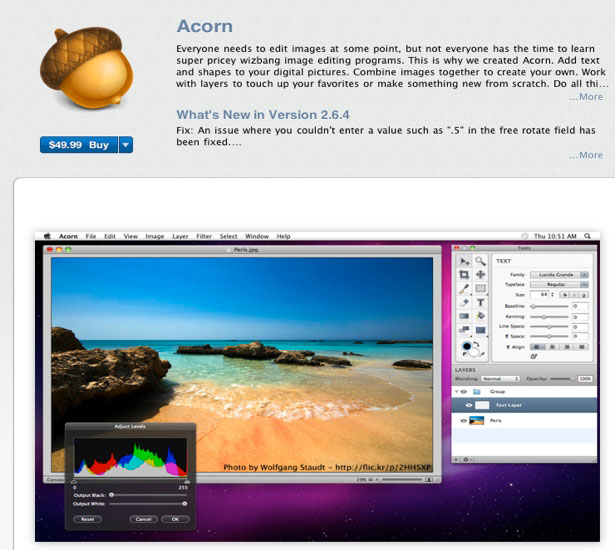This screenshot has width=615, height=550.
Task: Hide the Group layer with eye icon
Action: (464, 392)
